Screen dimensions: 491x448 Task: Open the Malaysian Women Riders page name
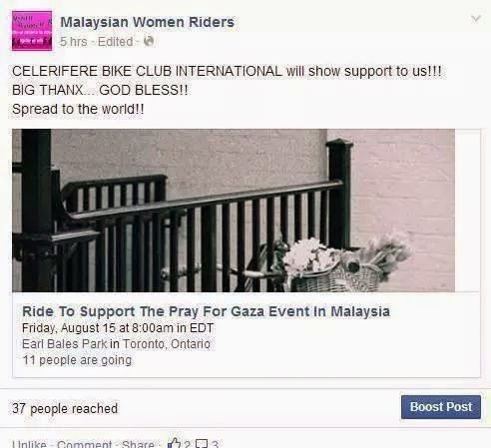147,22
